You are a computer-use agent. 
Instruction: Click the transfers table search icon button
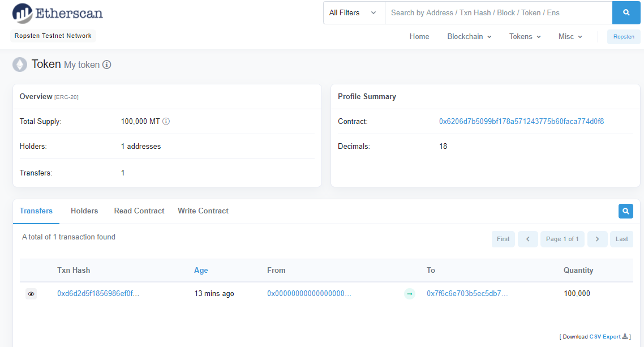625,211
